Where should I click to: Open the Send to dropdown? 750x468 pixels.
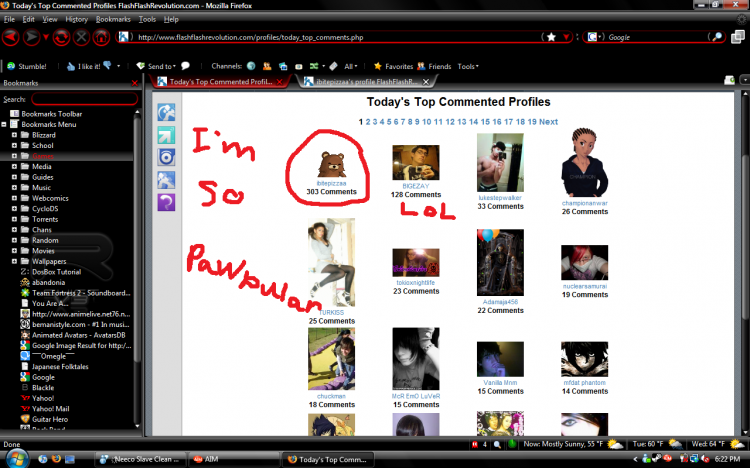(x=162, y=67)
